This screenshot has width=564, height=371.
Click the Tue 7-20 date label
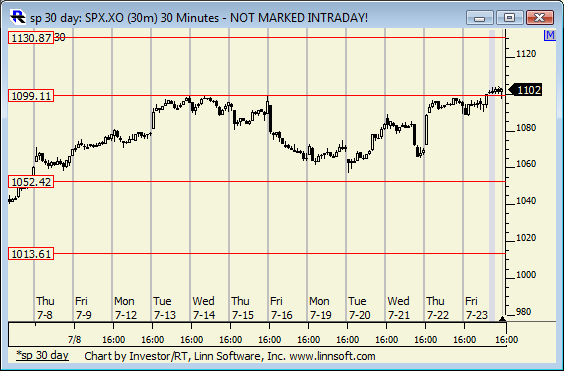[x=359, y=308]
